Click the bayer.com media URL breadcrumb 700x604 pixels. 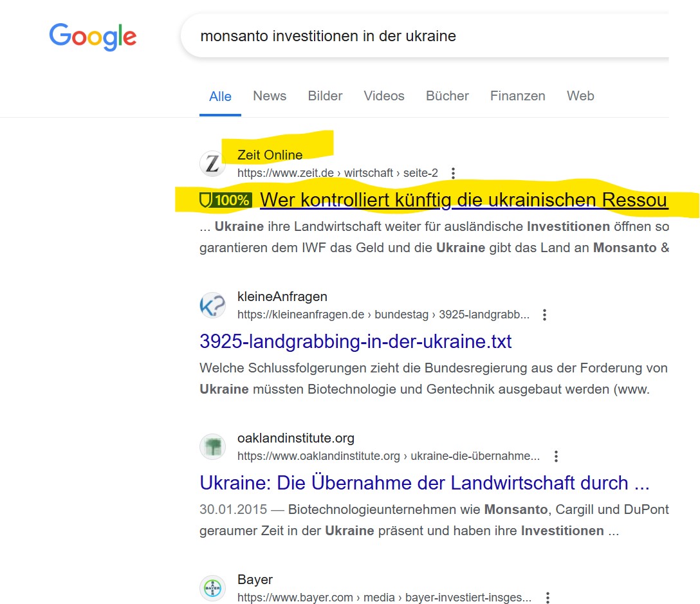(x=384, y=598)
